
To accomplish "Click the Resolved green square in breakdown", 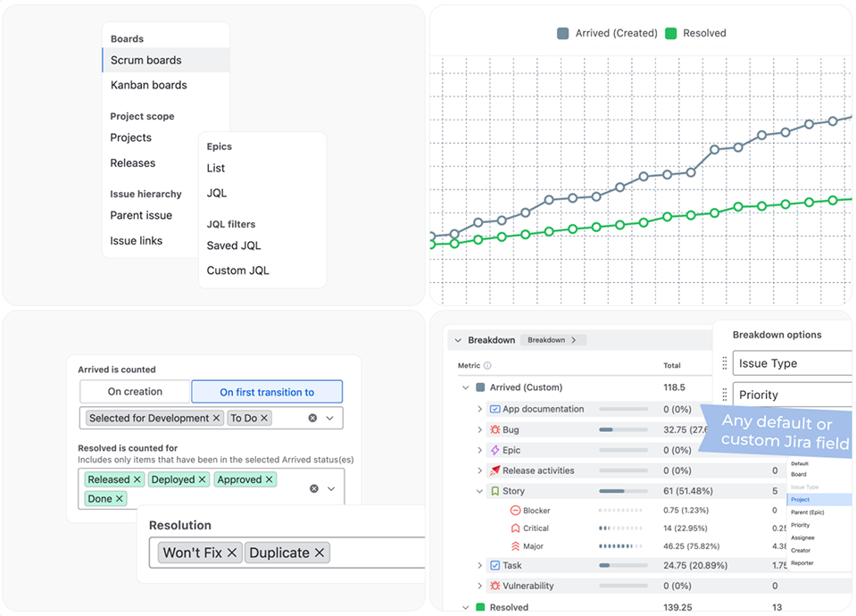I will point(480,607).
